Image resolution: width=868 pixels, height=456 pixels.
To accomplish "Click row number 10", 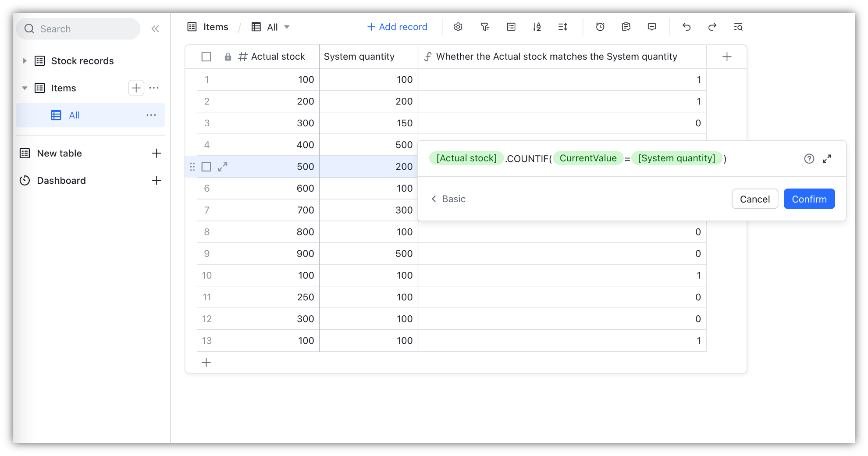I will pyautogui.click(x=207, y=275).
